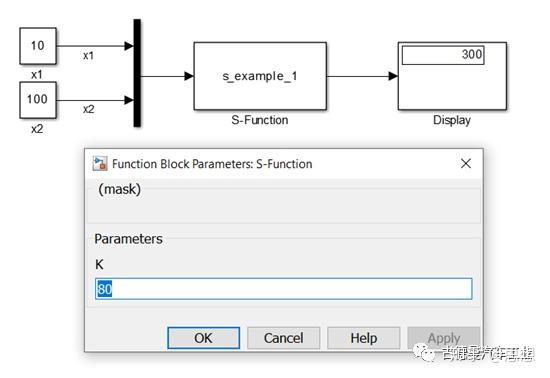
Task: Click the Cancel button
Action: click(283, 338)
